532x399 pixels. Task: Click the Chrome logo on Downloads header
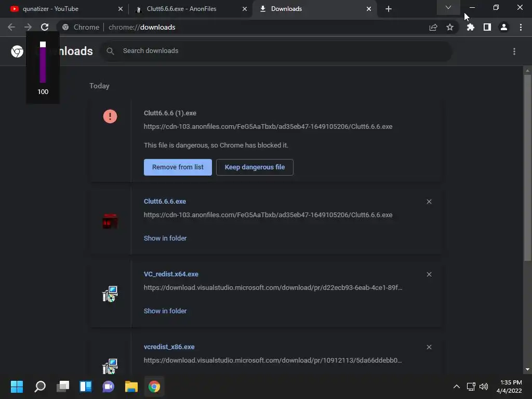pos(17,51)
